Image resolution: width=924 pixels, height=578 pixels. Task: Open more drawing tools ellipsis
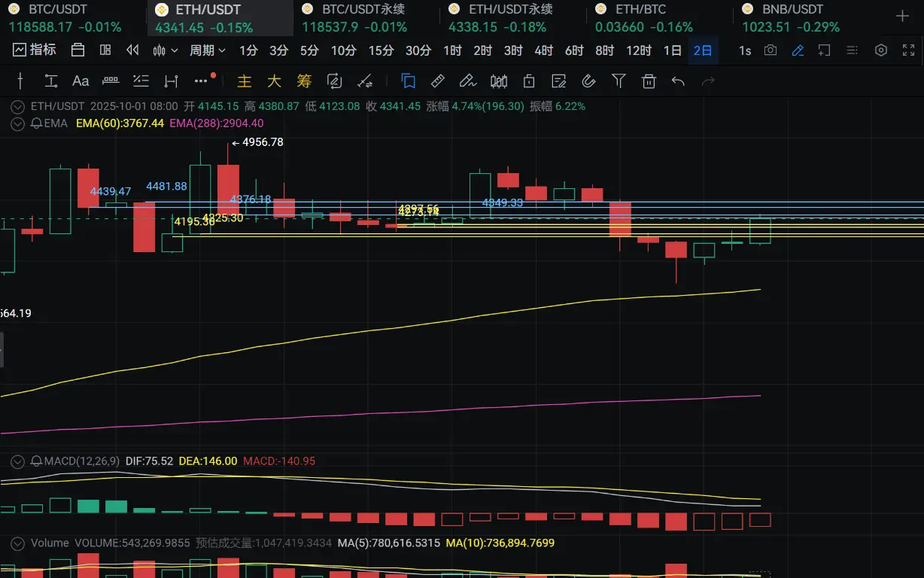(201, 81)
